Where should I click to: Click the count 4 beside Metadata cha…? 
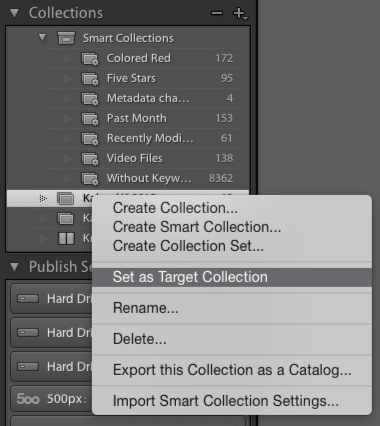(x=230, y=98)
